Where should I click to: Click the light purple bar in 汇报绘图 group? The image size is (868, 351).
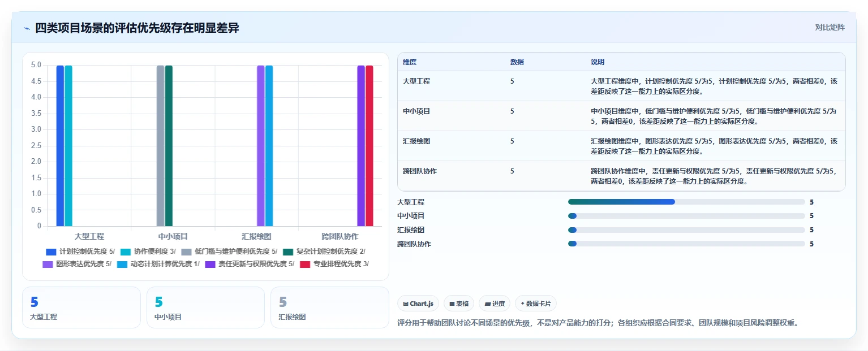click(x=261, y=146)
